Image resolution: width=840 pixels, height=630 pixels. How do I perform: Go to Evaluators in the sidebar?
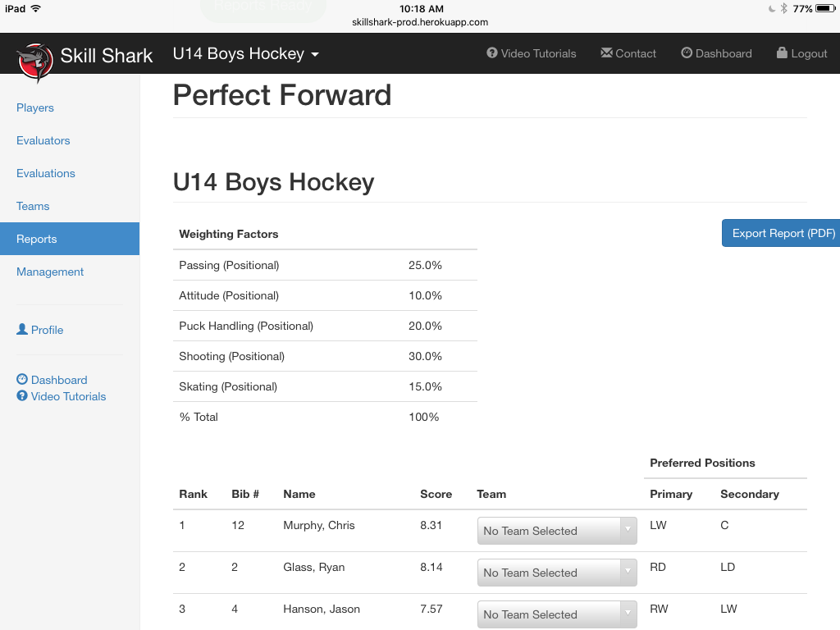43,140
